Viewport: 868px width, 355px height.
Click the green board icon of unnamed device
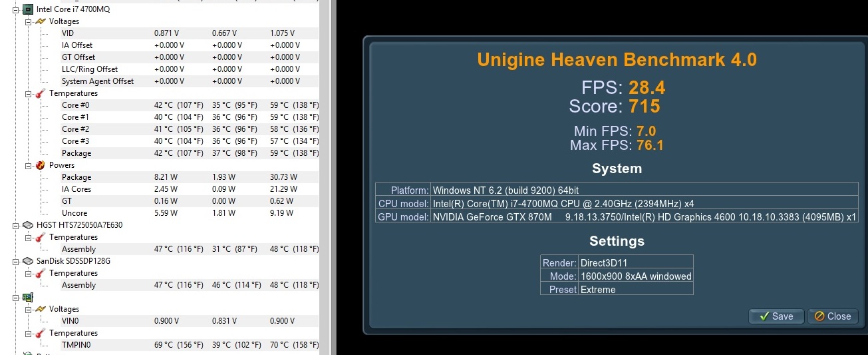coord(28,297)
